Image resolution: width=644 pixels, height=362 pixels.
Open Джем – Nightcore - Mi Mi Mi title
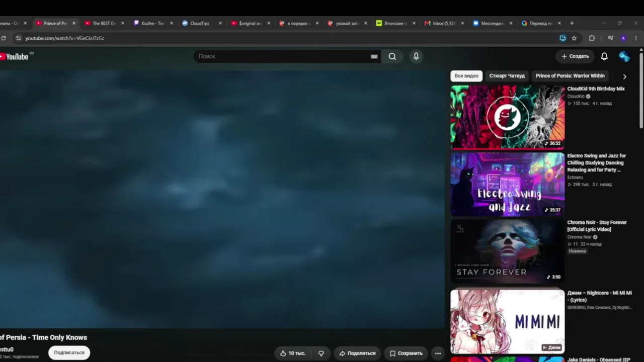tap(599, 296)
